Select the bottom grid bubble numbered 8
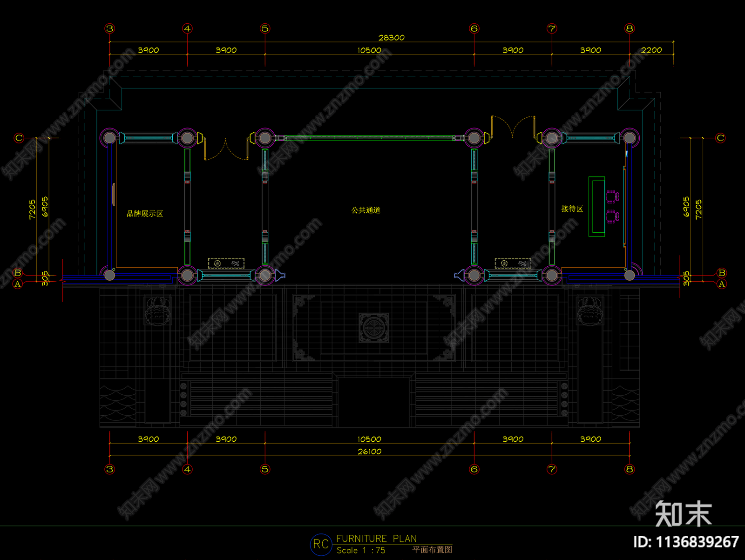This screenshot has width=745, height=560. (630, 469)
